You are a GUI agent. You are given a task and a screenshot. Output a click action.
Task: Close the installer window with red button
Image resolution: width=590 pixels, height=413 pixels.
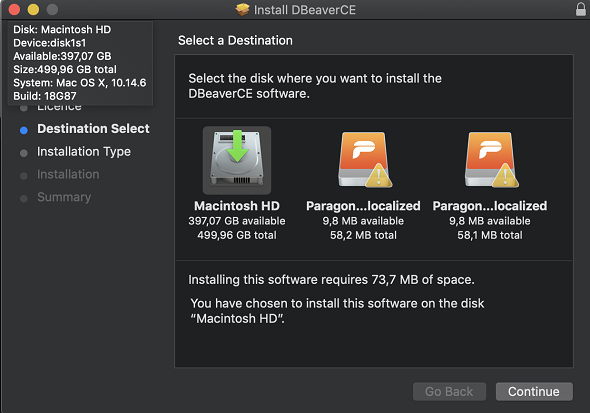[x=14, y=9]
